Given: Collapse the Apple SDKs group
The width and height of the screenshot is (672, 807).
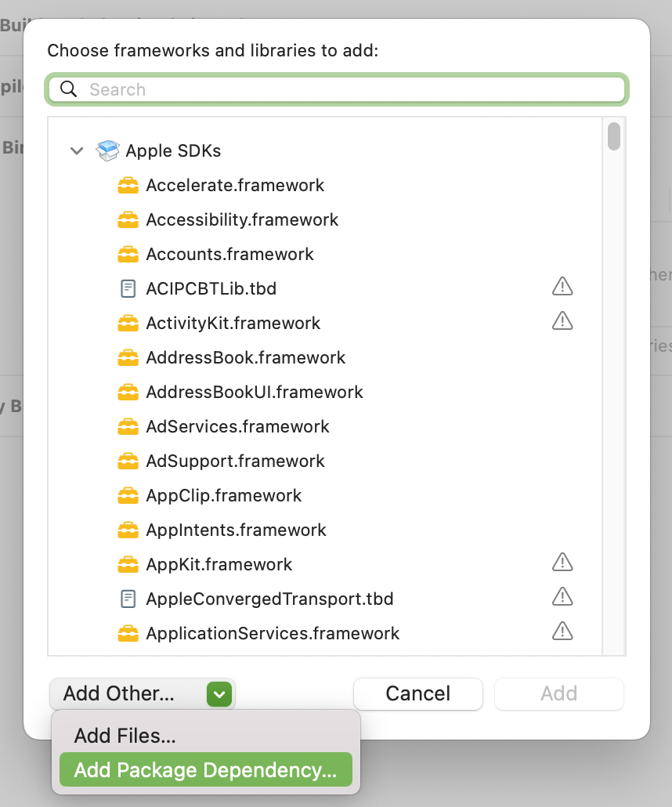Looking at the screenshot, I should point(77,150).
